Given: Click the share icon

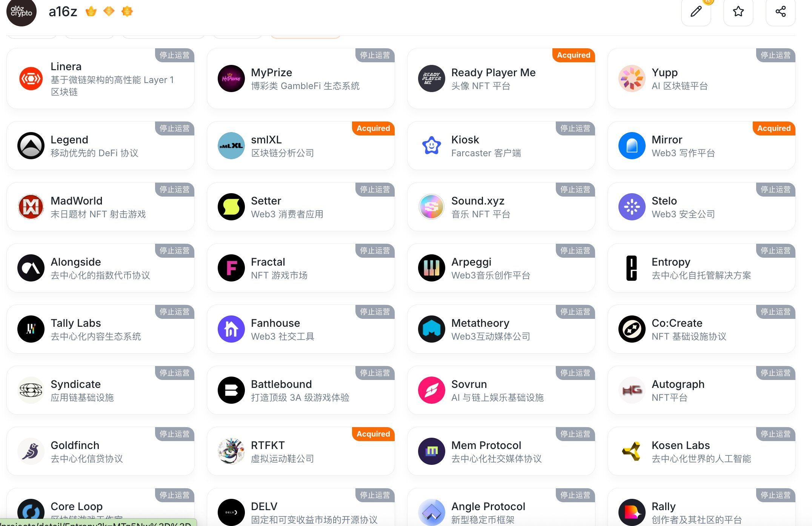Looking at the screenshot, I should click(780, 11).
